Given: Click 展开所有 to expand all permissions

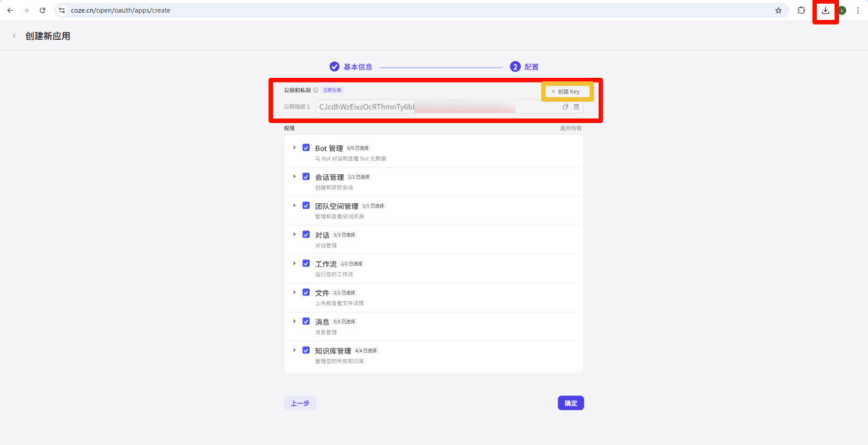Looking at the screenshot, I should coord(570,128).
